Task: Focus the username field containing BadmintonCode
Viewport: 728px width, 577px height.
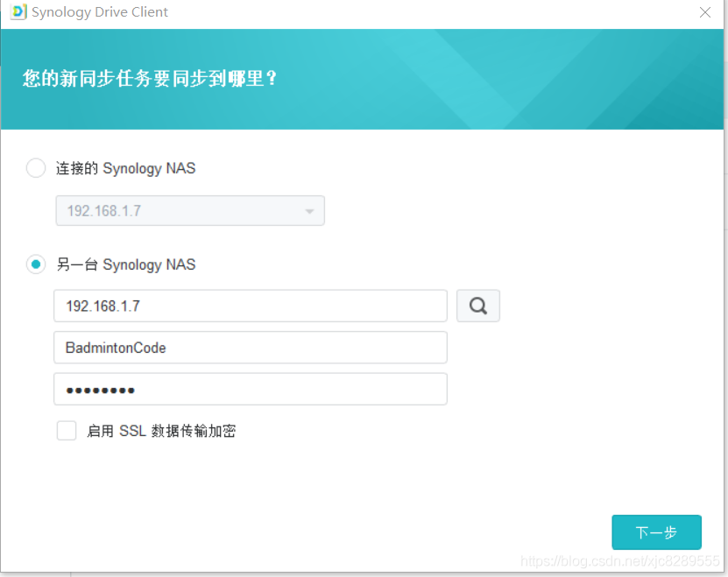Action: point(251,348)
